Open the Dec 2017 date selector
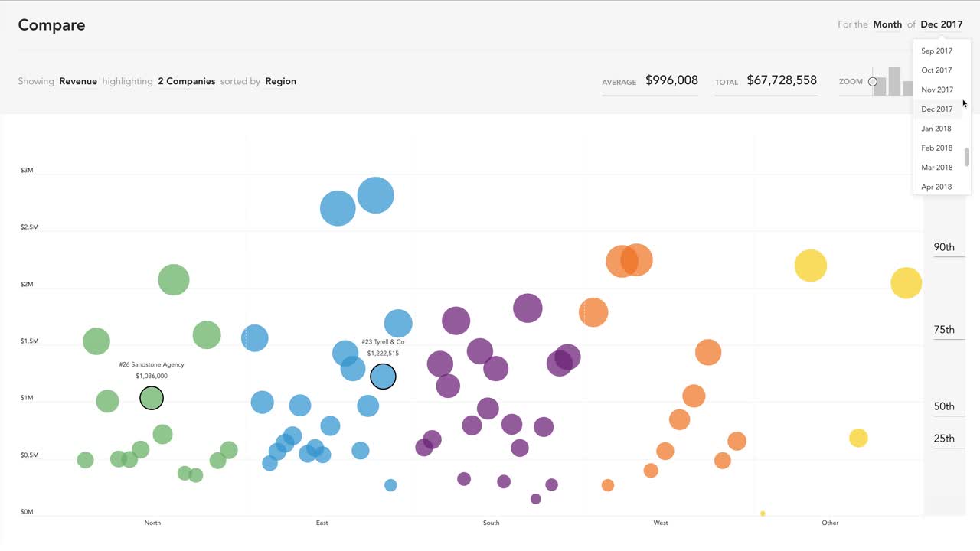 (x=941, y=24)
